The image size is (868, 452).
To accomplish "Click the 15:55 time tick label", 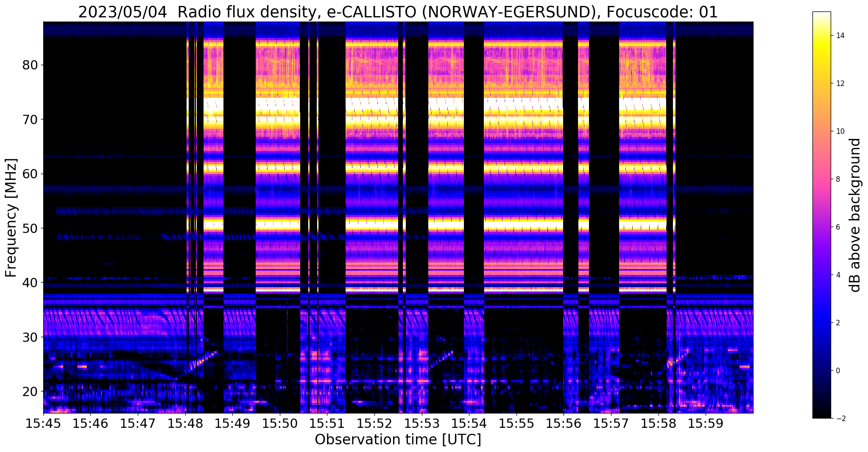I will [x=516, y=423].
